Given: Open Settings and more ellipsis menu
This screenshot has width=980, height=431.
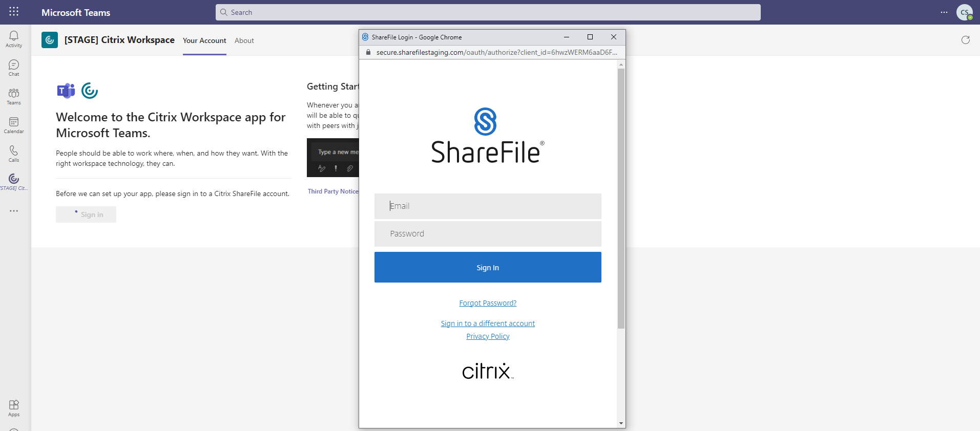Looking at the screenshot, I should (944, 12).
